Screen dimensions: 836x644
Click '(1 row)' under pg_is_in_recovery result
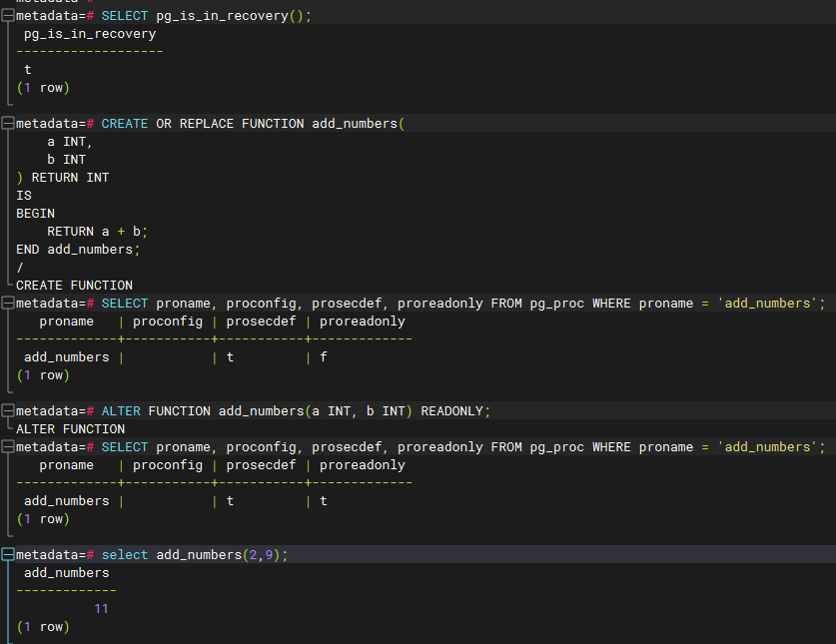pyautogui.click(x=43, y=88)
